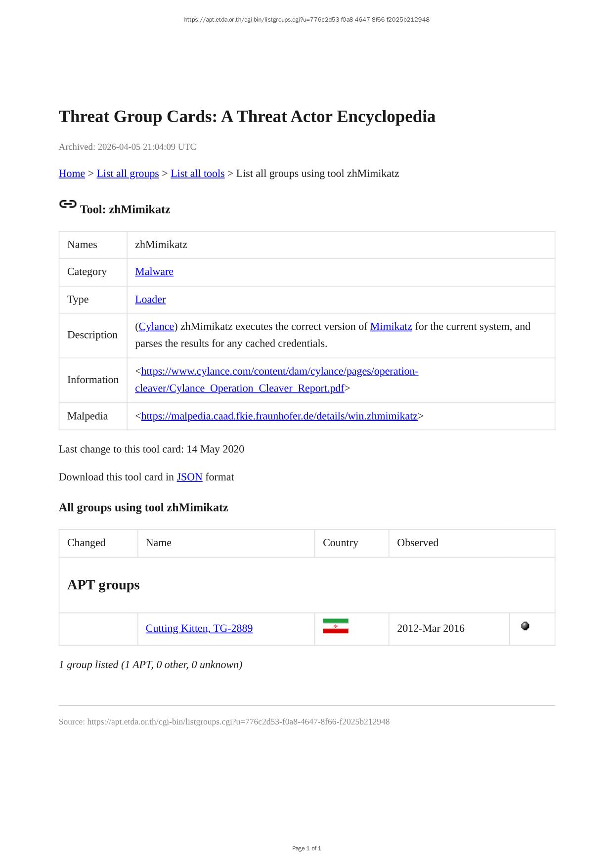Click the APT groups section heading
The width and height of the screenshot is (614, 868).
(103, 585)
